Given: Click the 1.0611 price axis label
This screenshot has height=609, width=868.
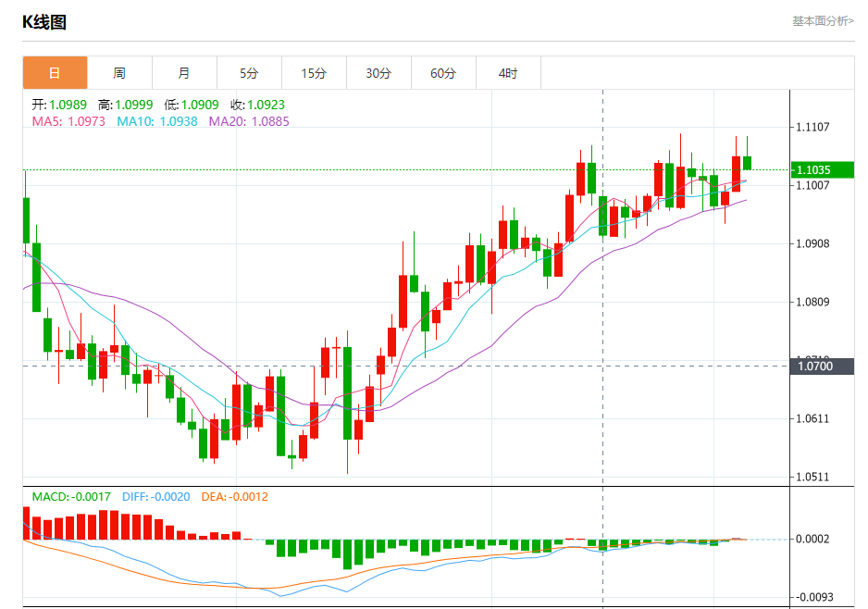Looking at the screenshot, I should (812, 418).
